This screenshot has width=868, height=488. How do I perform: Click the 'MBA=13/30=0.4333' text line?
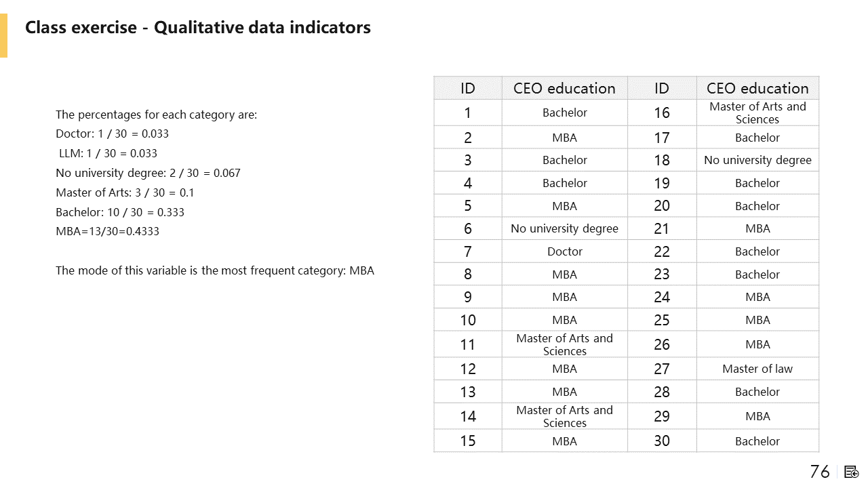(107, 231)
